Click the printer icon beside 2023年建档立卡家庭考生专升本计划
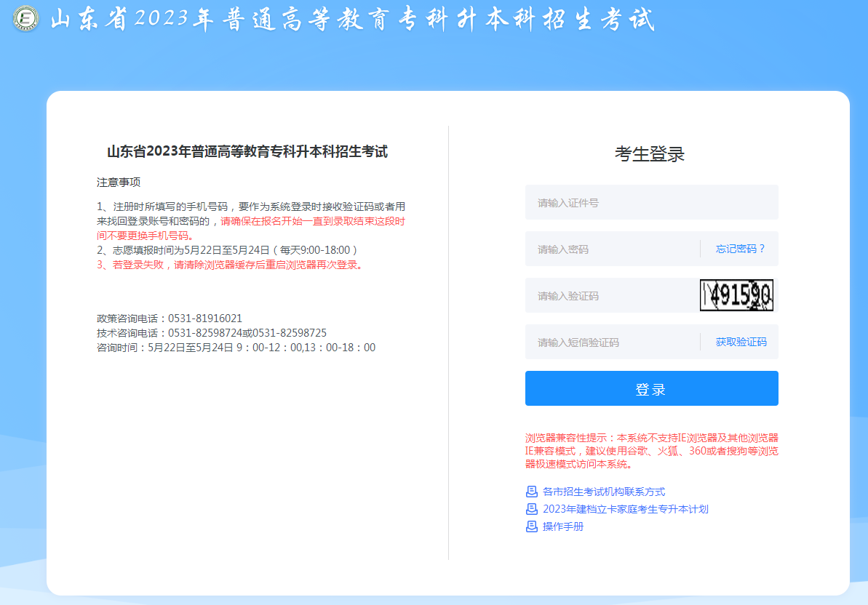This screenshot has height=605, width=868. (x=531, y=509)
